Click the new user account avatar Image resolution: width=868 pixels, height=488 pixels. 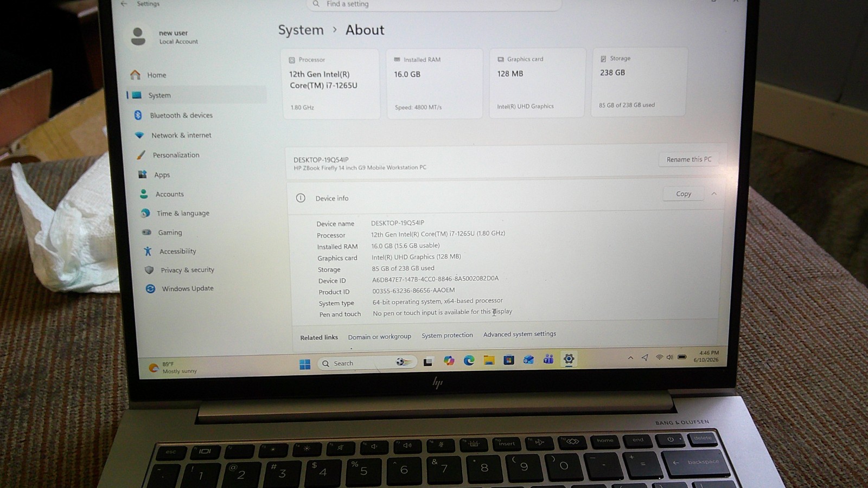point(138,36)
